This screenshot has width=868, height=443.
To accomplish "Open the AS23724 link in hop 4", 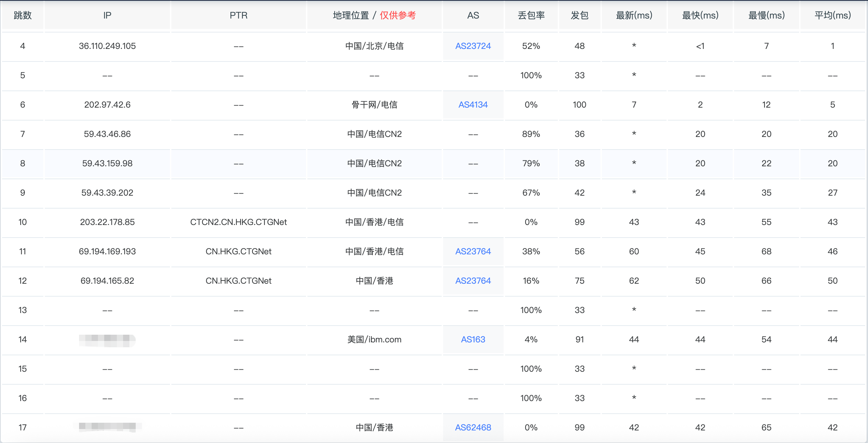I will [473, 46].
